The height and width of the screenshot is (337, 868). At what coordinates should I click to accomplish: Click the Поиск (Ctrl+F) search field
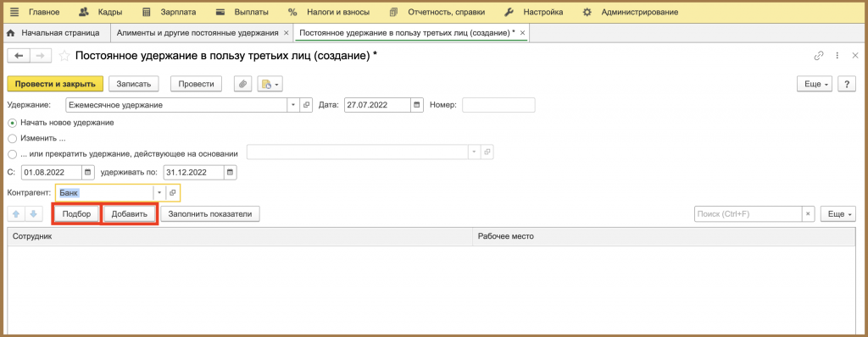(x=748, y=213)
